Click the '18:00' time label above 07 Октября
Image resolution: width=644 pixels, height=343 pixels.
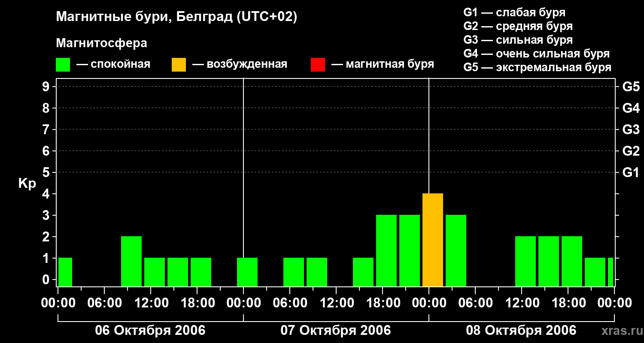(x=383, y=303)
